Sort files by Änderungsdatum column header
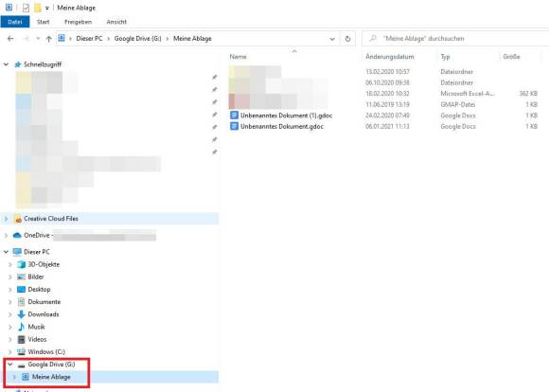The image size is (549, 392). (390, 57)
